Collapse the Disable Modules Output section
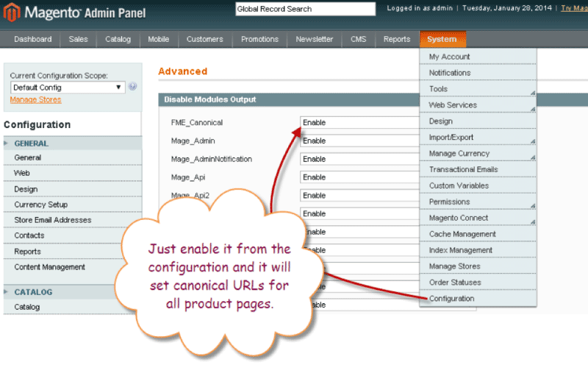Viewport: 588px width, 390px height. [x=289, y=100]
